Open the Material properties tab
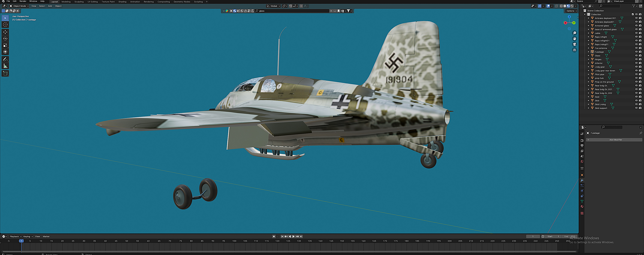This screenshot has width=644, height=255. pos(582,206)
